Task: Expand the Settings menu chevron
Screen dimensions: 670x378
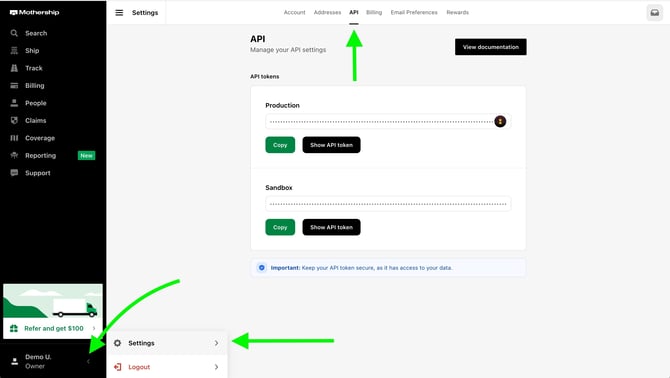Action: [x=217, y=343]
